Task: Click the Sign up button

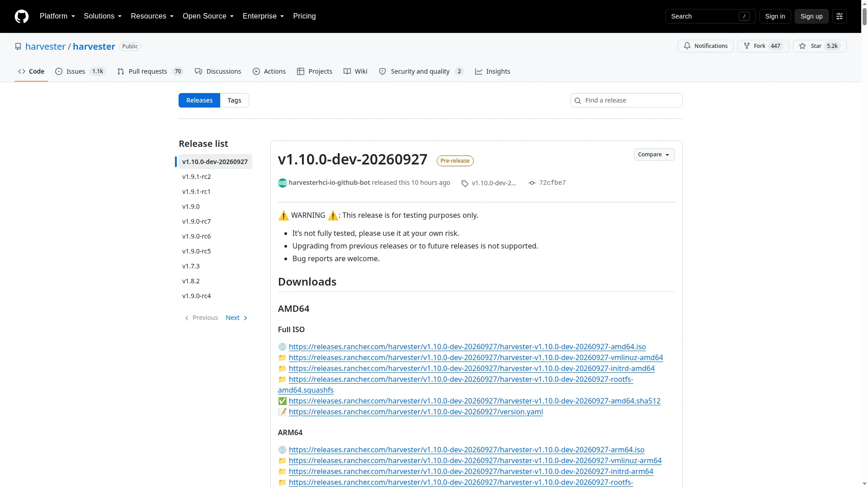Action: pyautogui.click(x=811, y=16)
